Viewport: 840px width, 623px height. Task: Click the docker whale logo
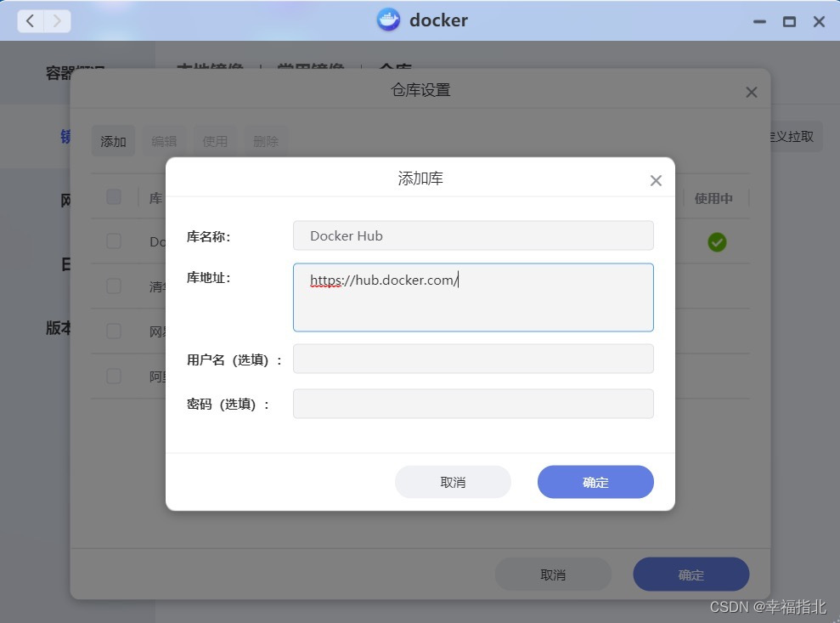coord(388,20)
